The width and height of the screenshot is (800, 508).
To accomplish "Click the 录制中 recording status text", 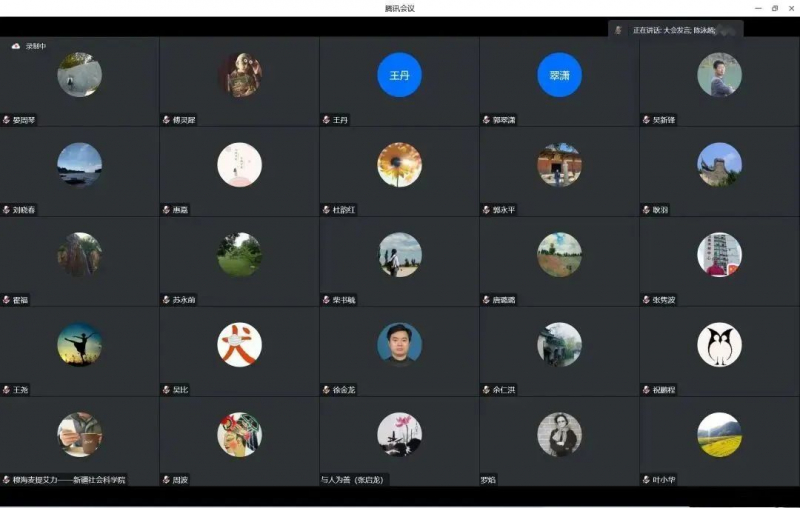I will tap(35, 46).
